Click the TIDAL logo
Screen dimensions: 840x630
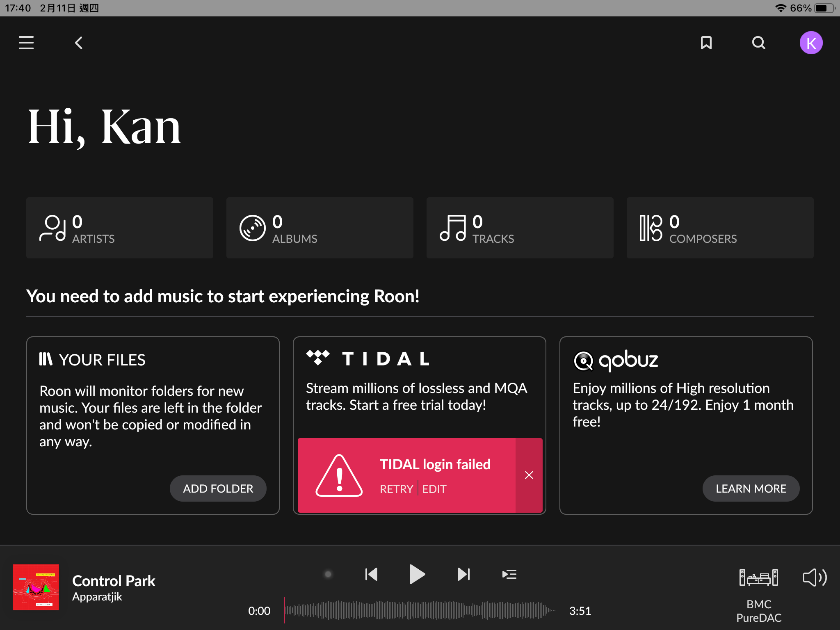(367, 358)
